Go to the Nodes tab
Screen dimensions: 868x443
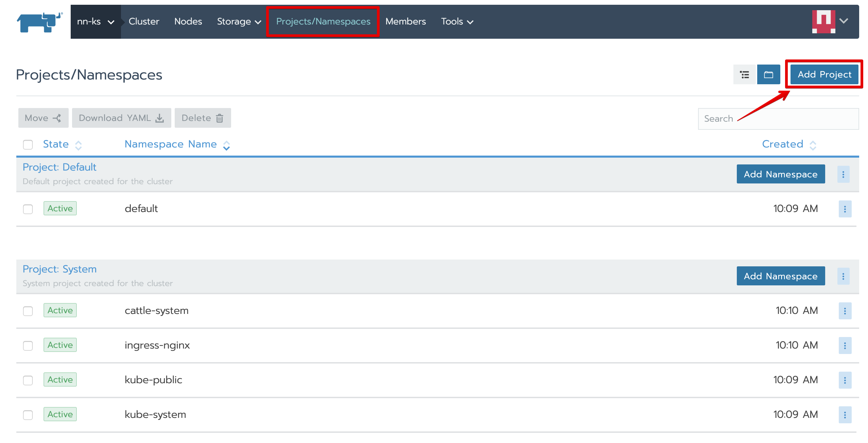(x=188, y=22)
